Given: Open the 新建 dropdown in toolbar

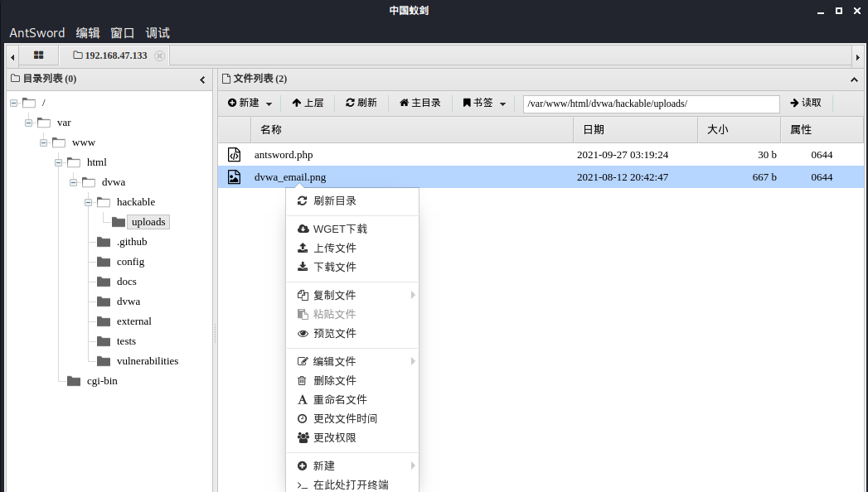Looking at the screenshot, I should coord(250,103).
